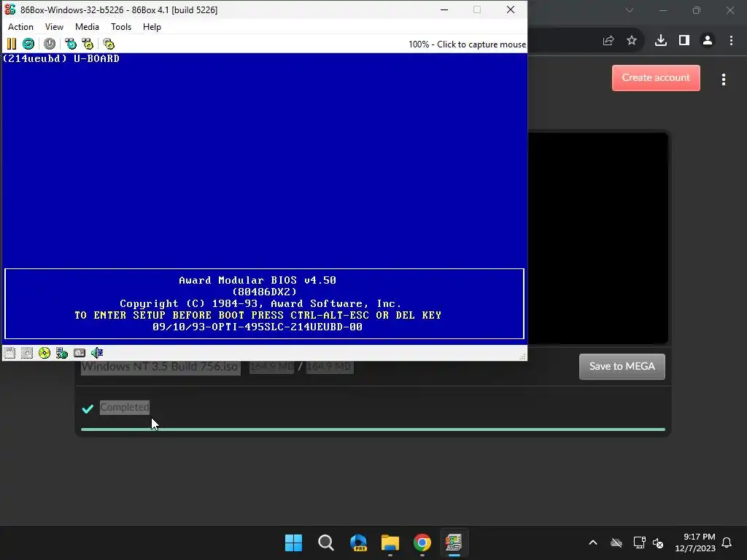
Task: Bookmark page with star icon
Action: point(632,41)
